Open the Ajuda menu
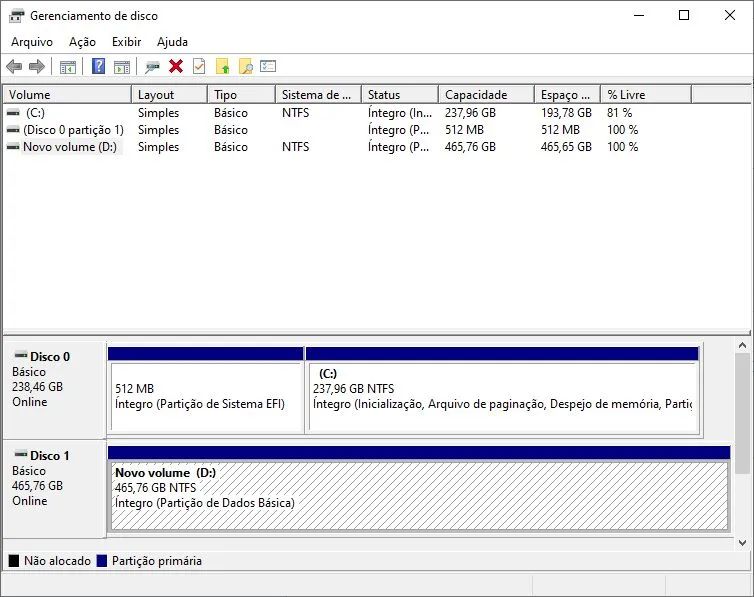Image resolution: width=754 pixels, height=597 pixels. click(172, 42)
